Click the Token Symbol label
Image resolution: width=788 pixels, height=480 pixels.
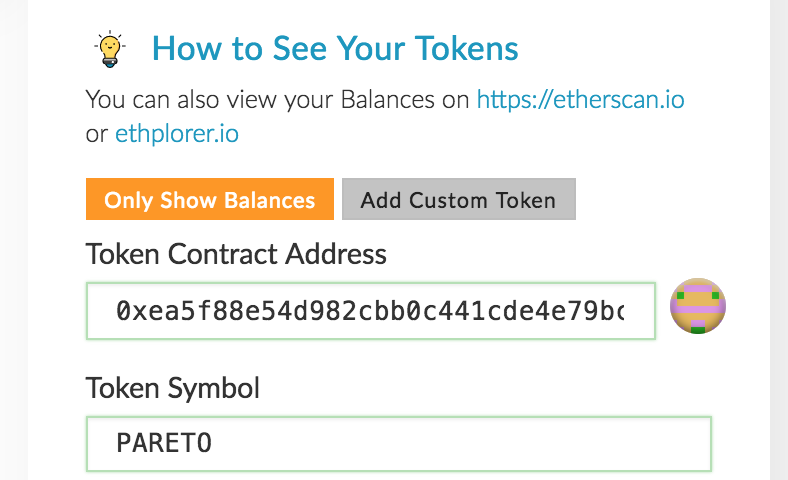172,388
